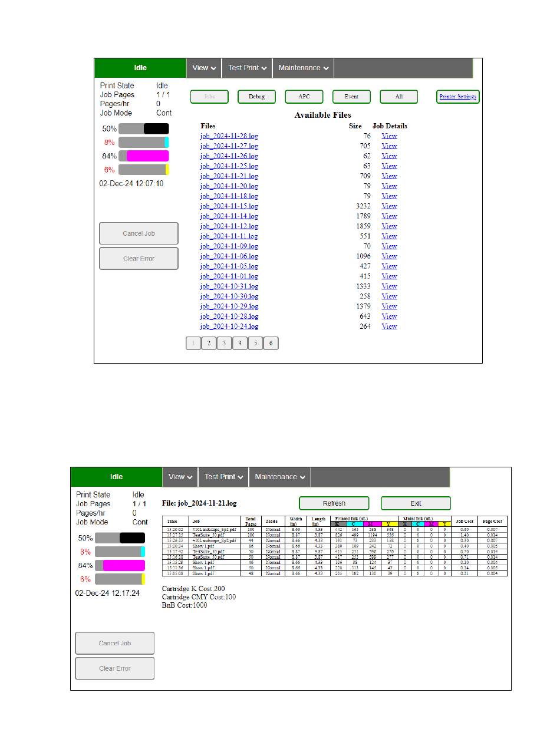Open the job_2024-11-27.log file
Viewport: 560px width, 752px height.
click(x=229, y=146)
